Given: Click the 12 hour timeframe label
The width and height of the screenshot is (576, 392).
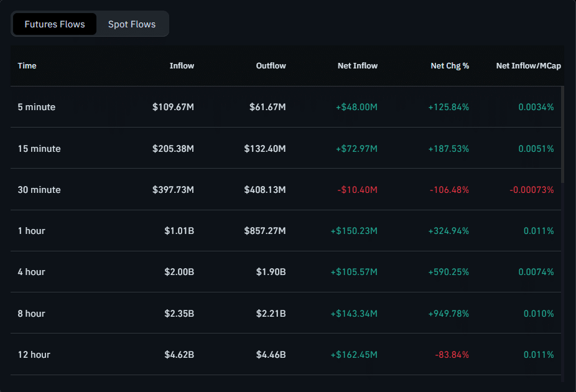Looking at the screenshot, I should click(34, 354).
